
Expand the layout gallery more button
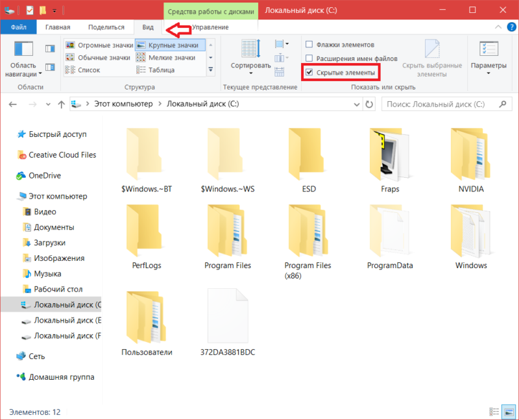pos(210,70)
